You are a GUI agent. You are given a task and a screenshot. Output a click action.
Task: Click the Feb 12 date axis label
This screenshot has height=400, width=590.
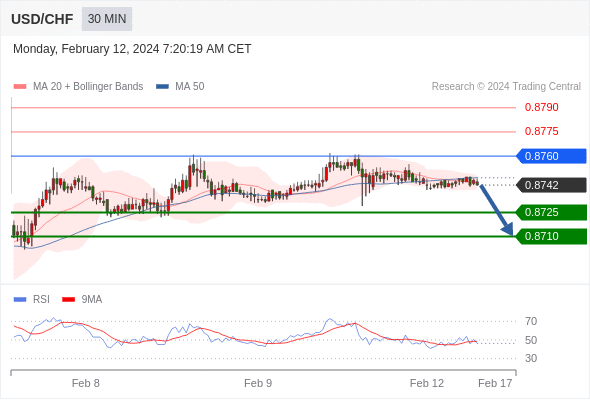427,383
